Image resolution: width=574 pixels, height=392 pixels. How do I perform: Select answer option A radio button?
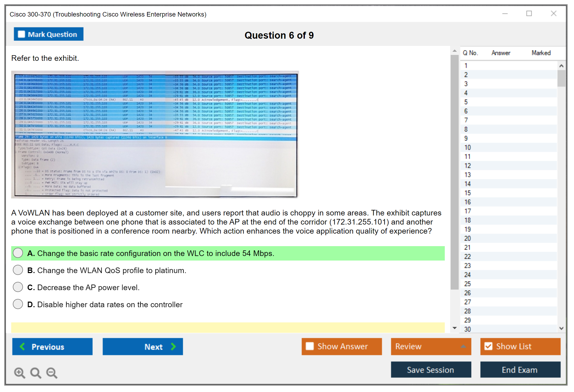(18, 253)
